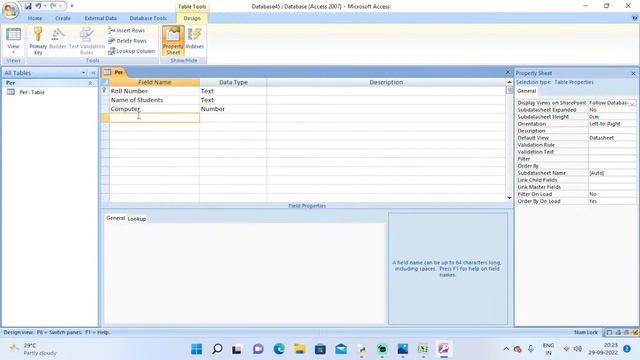Open Customize Quick Access Toolbar dropdown

coord(72,6)
